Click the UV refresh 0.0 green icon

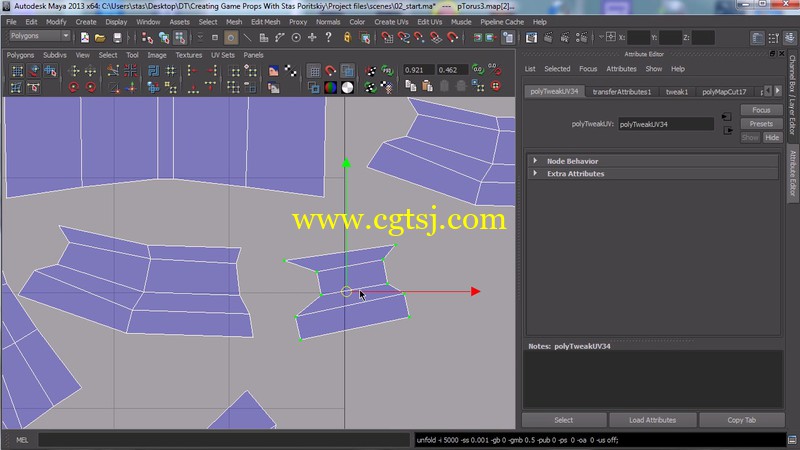pos(478,70)
